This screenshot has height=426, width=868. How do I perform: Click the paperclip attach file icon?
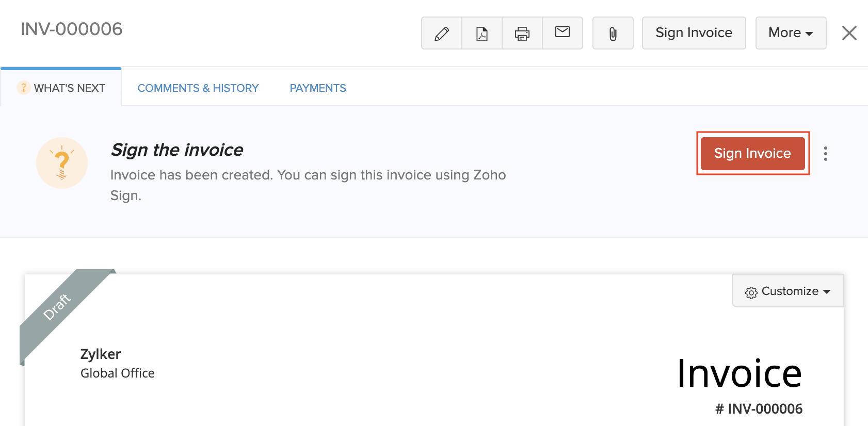pos(613,34)
